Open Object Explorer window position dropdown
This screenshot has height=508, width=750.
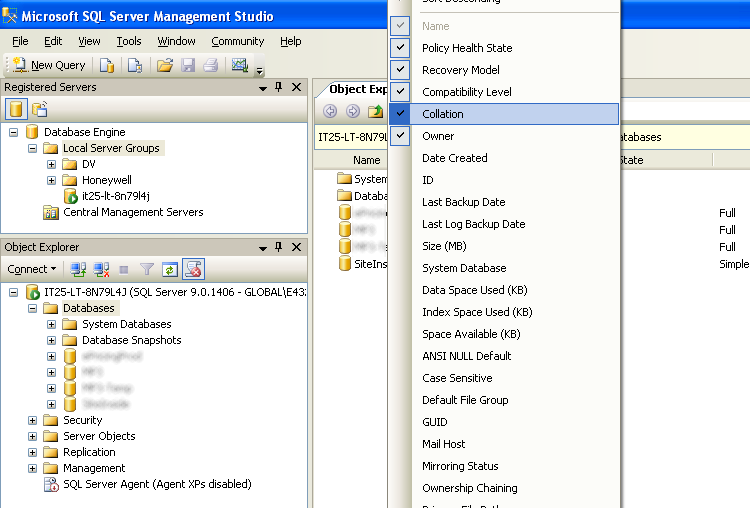coord(263,248)
